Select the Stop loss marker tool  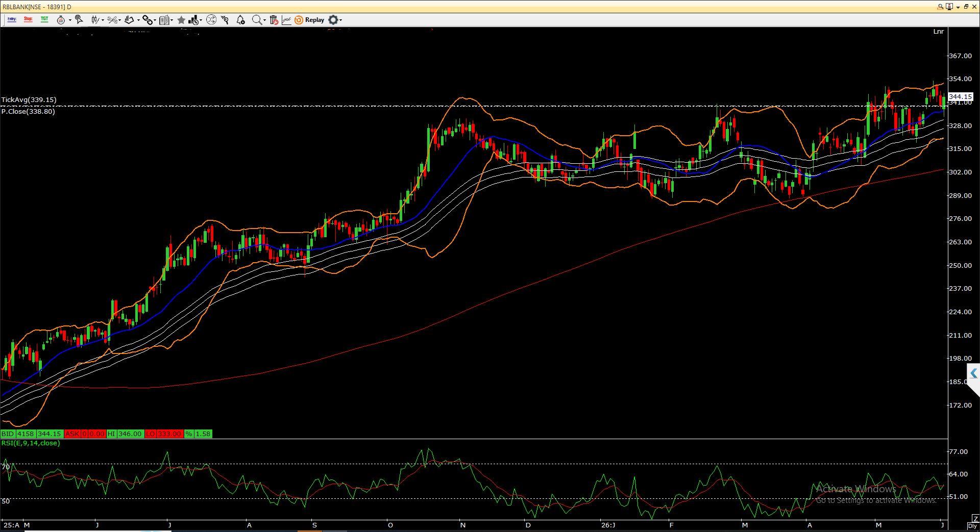(28, 19)
